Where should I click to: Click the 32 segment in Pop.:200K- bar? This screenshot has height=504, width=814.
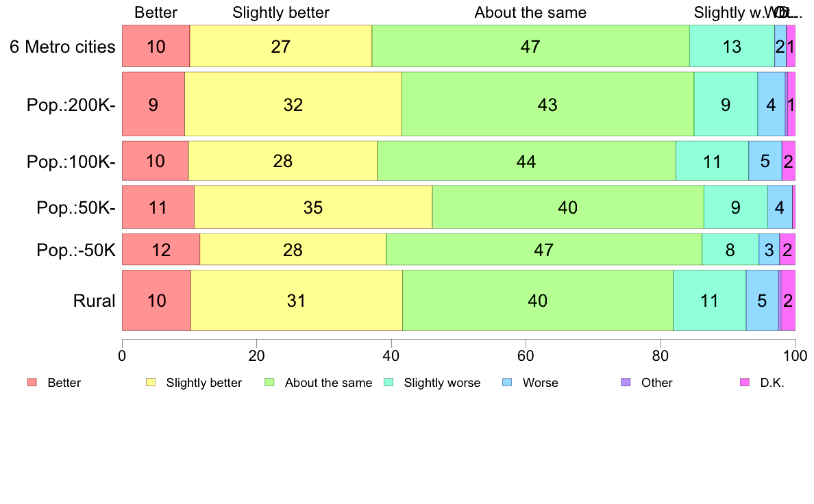(x=293, y=104)
